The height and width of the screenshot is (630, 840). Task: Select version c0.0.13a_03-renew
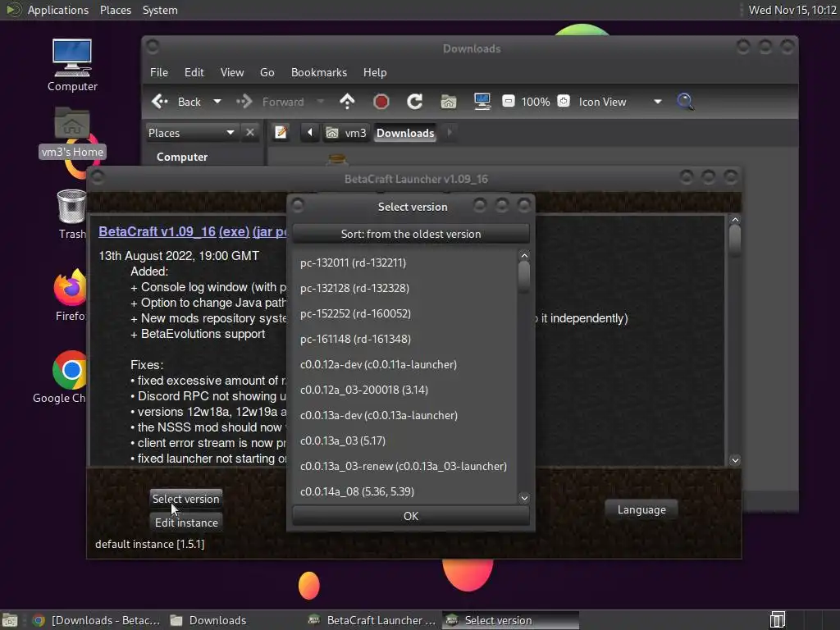(404, 466)
